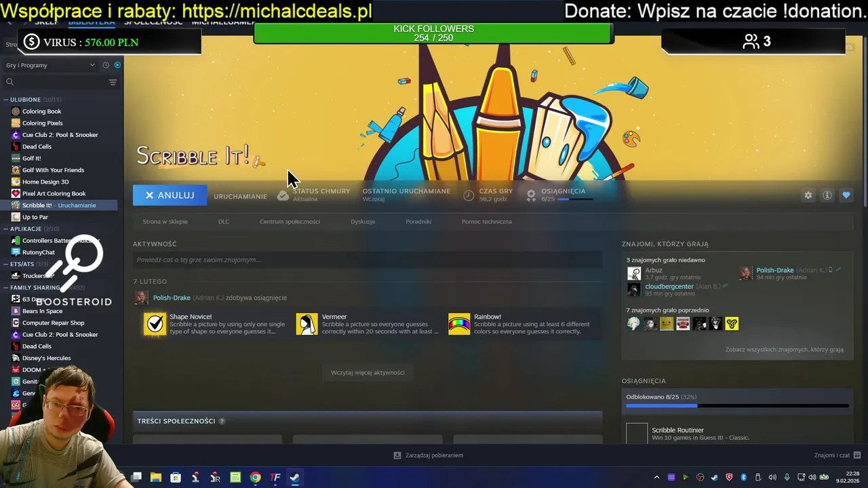Click the Vermeer achievement icon
868x488 pixels.
coord(307,324)
